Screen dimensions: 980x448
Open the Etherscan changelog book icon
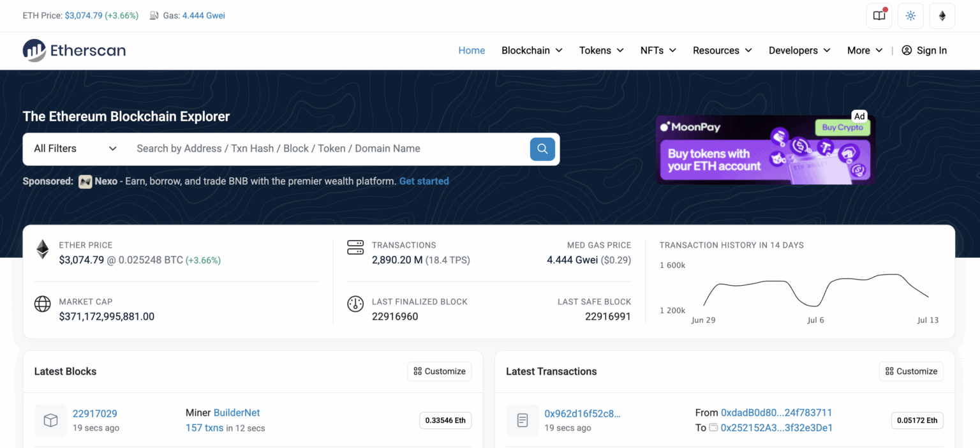(x=879, y=15)
